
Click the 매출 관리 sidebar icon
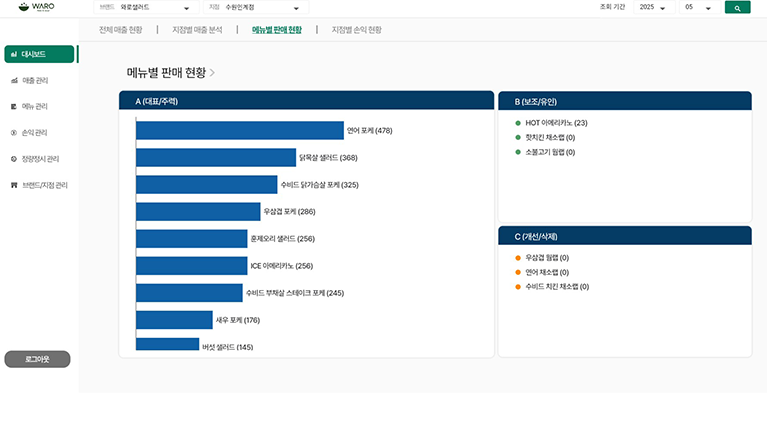pyautogui.click(x=13, y=80)
